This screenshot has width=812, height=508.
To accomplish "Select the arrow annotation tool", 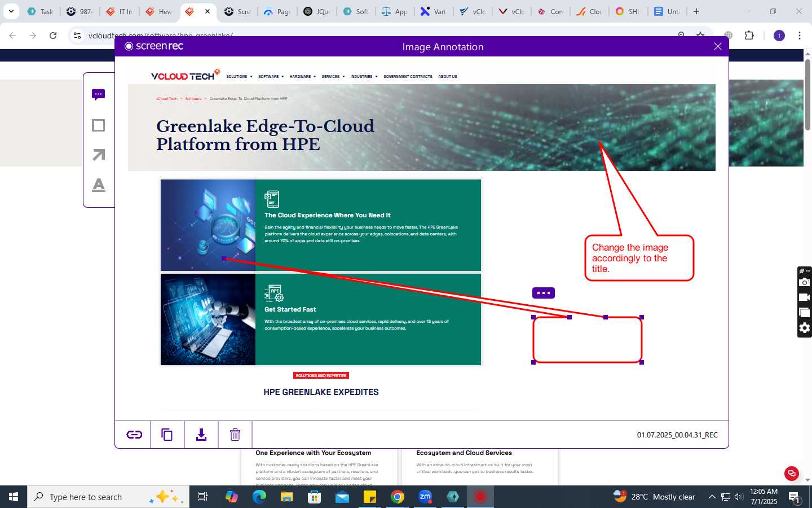I will point(99,155).
